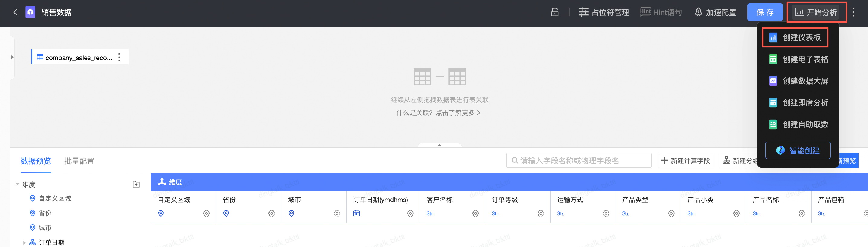Image resolution: width=868 pixels, height=247 pixels.
Task: Open settings gear for 产品类型 column
Action: (x=671, y=214)
